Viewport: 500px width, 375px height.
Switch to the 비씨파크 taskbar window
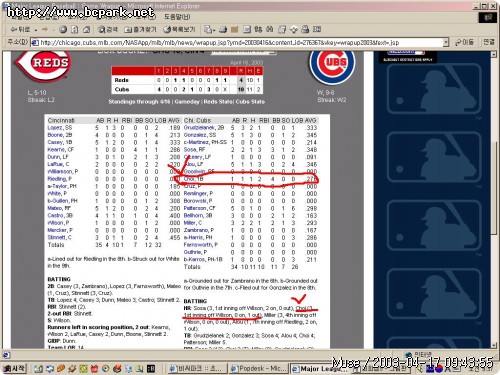(x=197, y=368)
